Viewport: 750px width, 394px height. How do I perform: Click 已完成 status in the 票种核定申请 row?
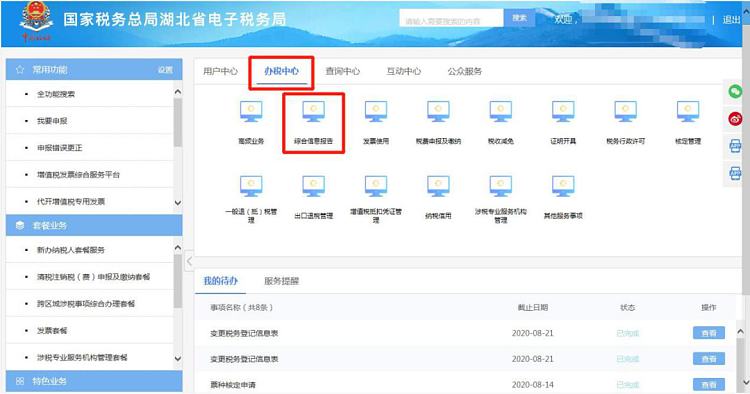coord(628,384)
